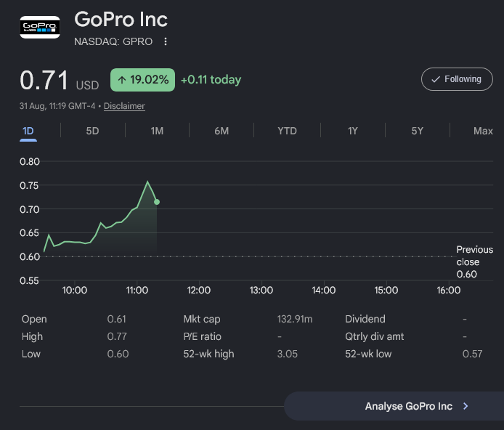
Task: Click the GoPro logo icon
Action: coord(40,28)
